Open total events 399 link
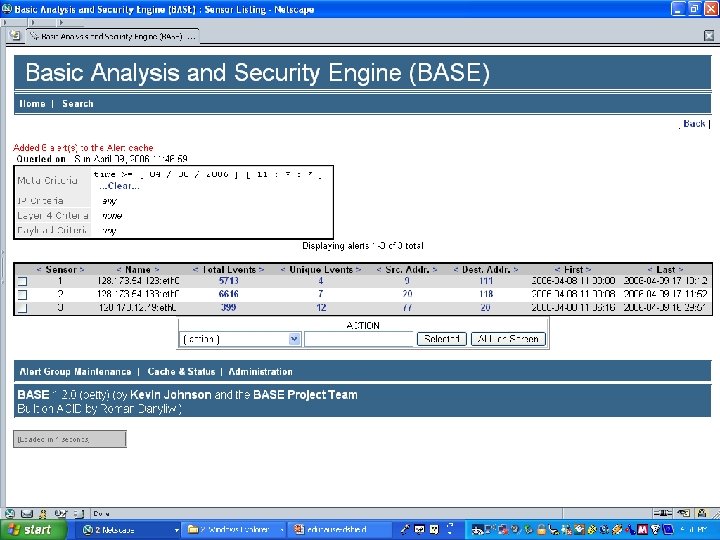 (229, 307)
